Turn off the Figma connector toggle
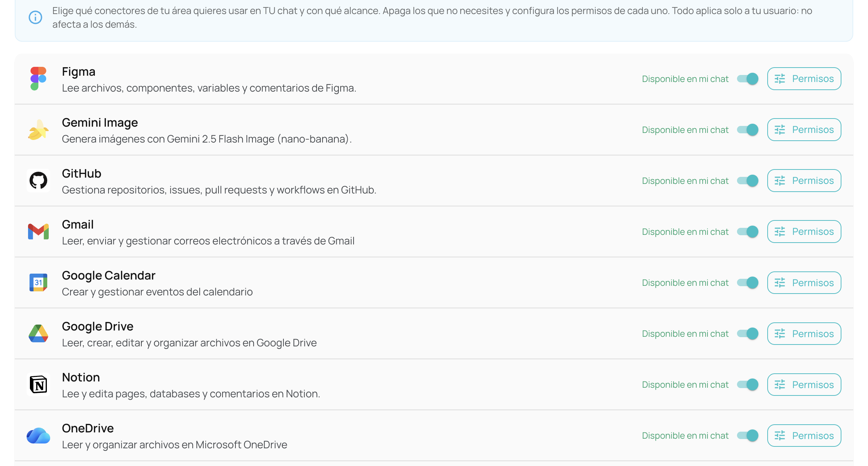868x466 pixels. coord(748,79)
